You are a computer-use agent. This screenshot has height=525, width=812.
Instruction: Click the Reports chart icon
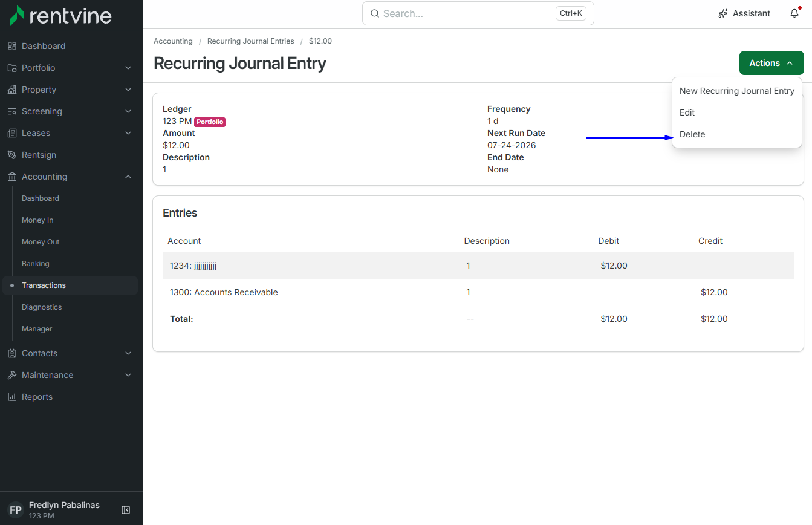[12, 397]
